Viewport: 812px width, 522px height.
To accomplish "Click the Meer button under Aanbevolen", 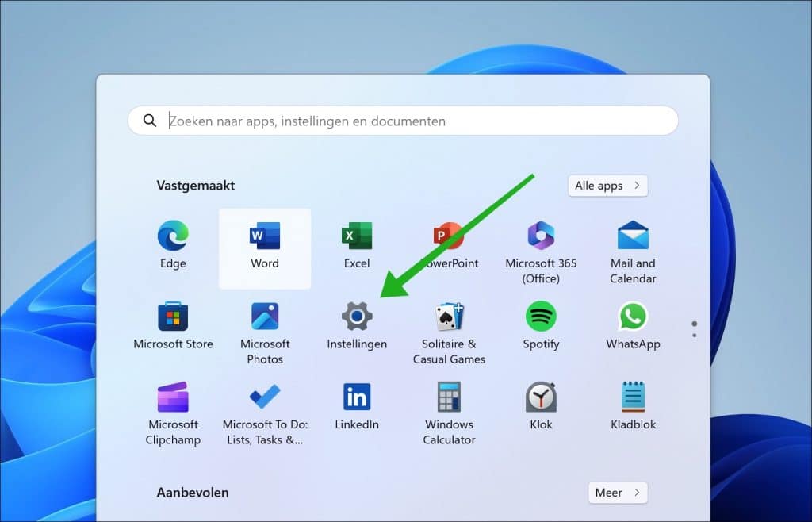I will tap(617, 493).
